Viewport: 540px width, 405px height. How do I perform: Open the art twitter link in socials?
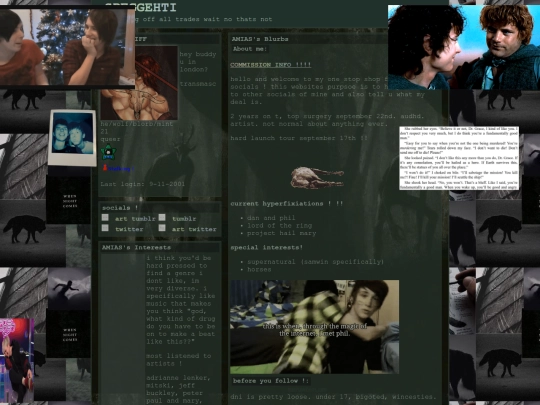click(x=194, y=229)
